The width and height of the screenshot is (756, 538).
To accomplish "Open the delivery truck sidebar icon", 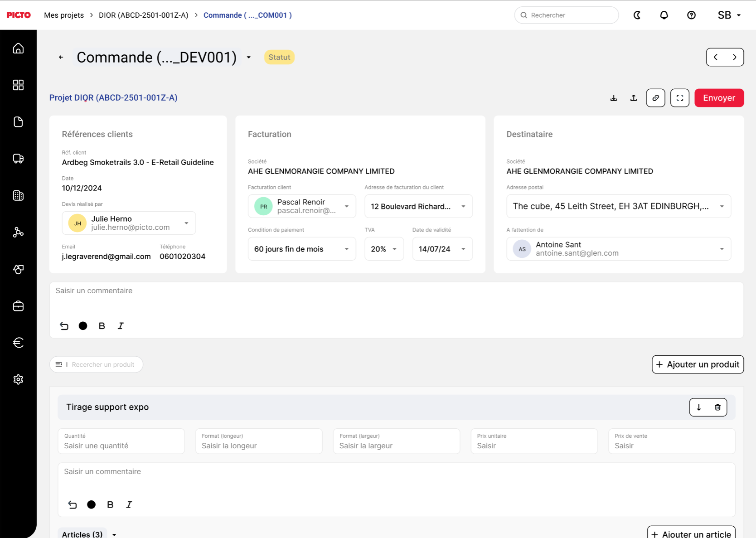I will pos(18,159).
